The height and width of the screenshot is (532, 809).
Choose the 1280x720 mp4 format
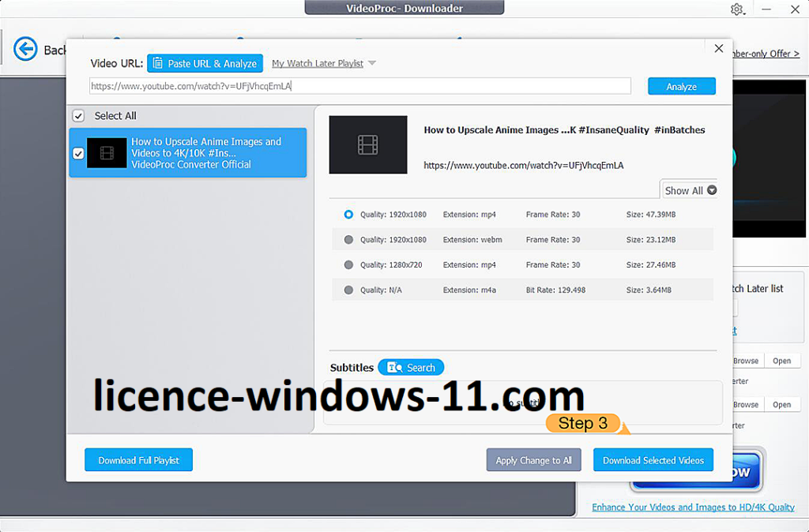click(348, 265)
